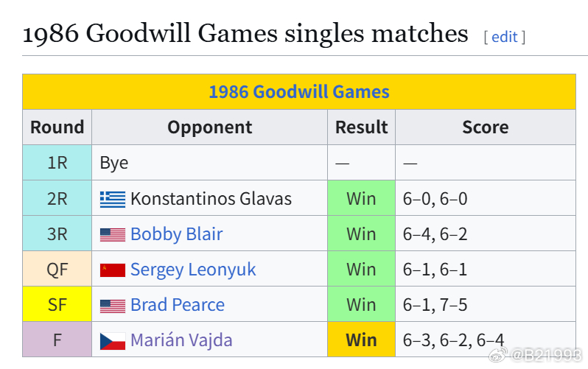Click the Weibo logo watermark

[498, 355]
